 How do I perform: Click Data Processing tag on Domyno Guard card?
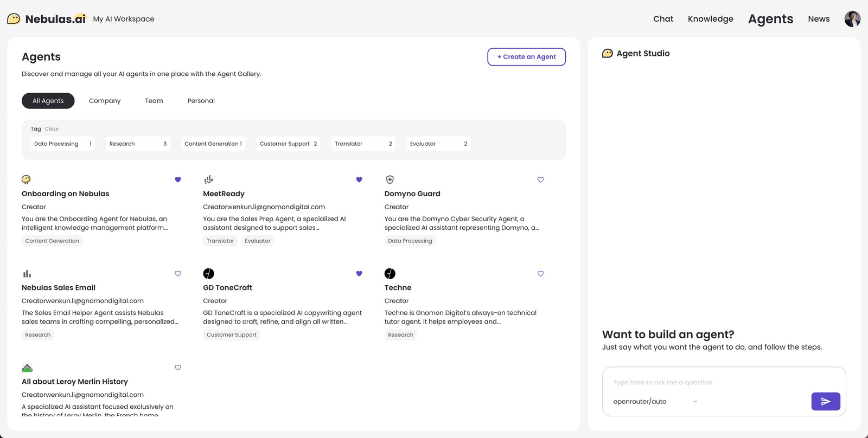[x=410, y=241]
